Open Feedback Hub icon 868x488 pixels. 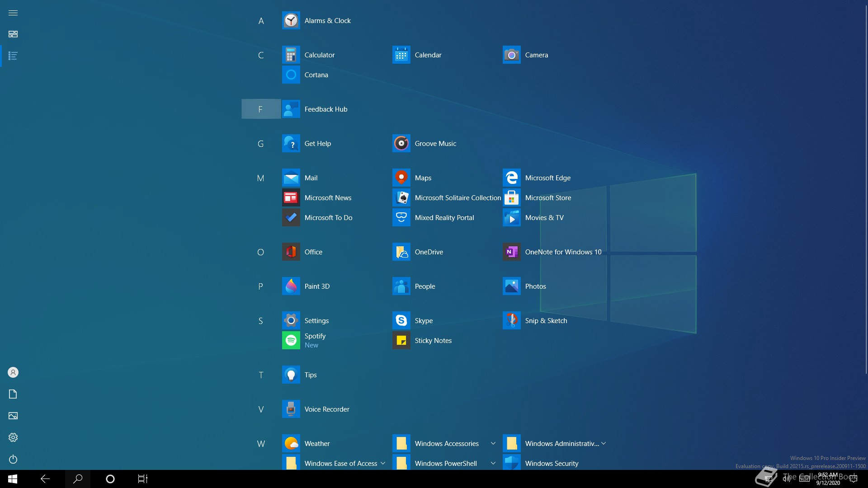pos(291,109)
